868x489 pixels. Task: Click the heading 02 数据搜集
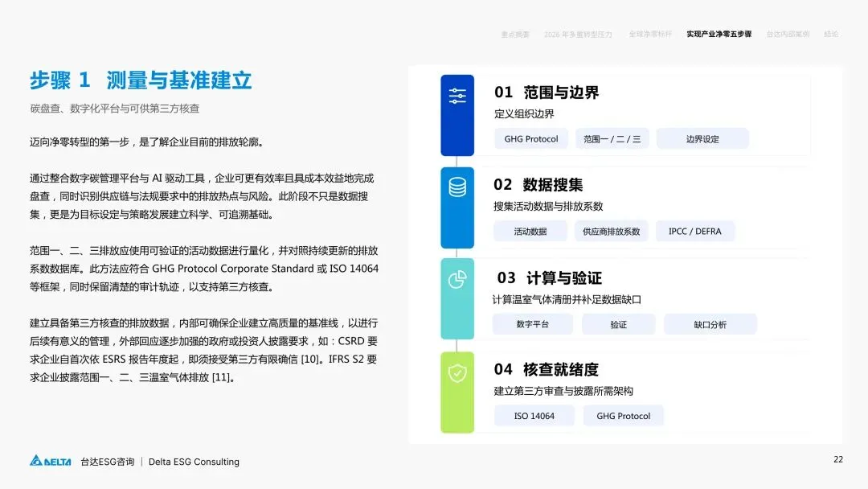(x=538, y=184)
